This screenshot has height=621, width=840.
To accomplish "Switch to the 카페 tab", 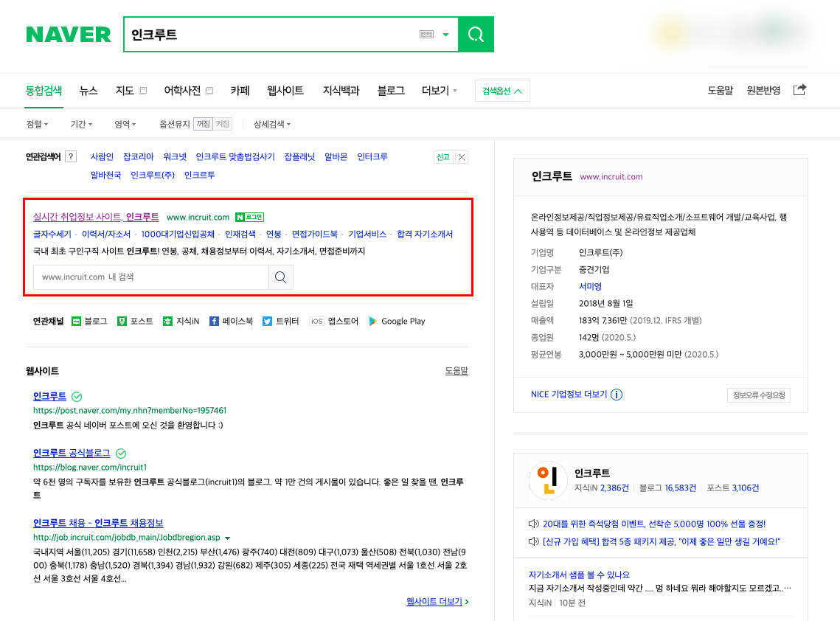I will tap(240, 91).
